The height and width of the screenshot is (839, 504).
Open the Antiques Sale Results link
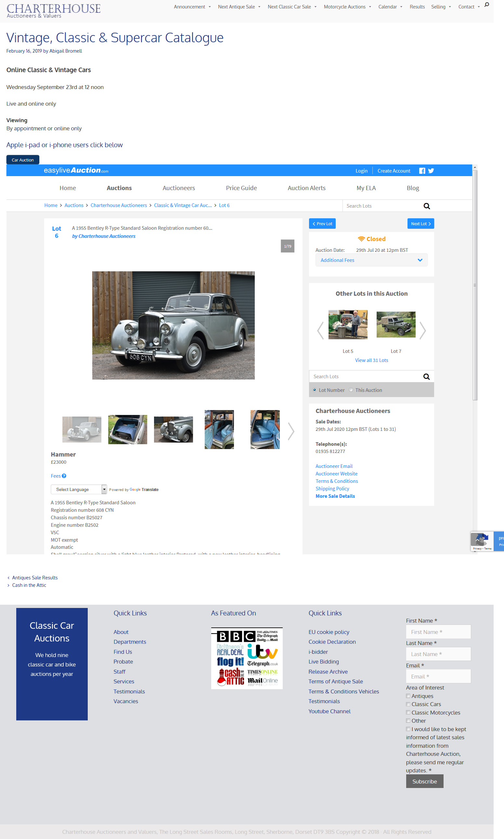35,577
